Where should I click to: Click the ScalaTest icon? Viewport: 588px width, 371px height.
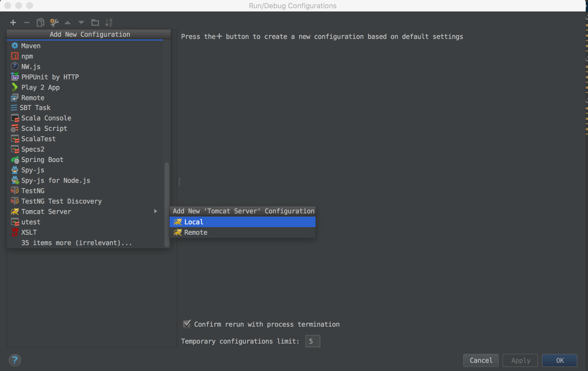(15, 139)
